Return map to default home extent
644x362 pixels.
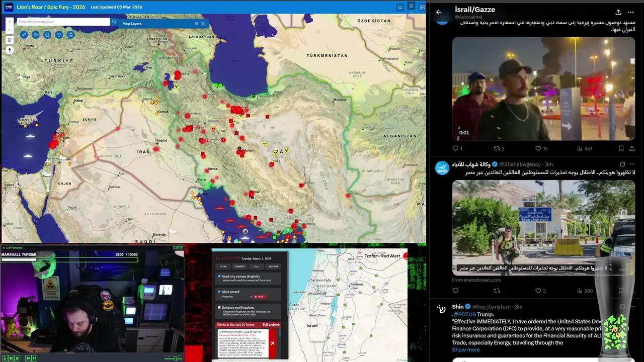(10, 40)
